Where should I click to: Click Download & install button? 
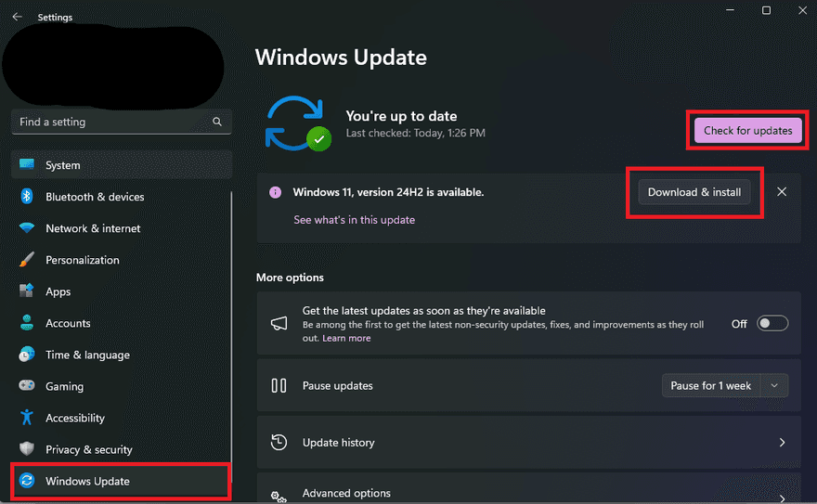[x=694, y=192]
